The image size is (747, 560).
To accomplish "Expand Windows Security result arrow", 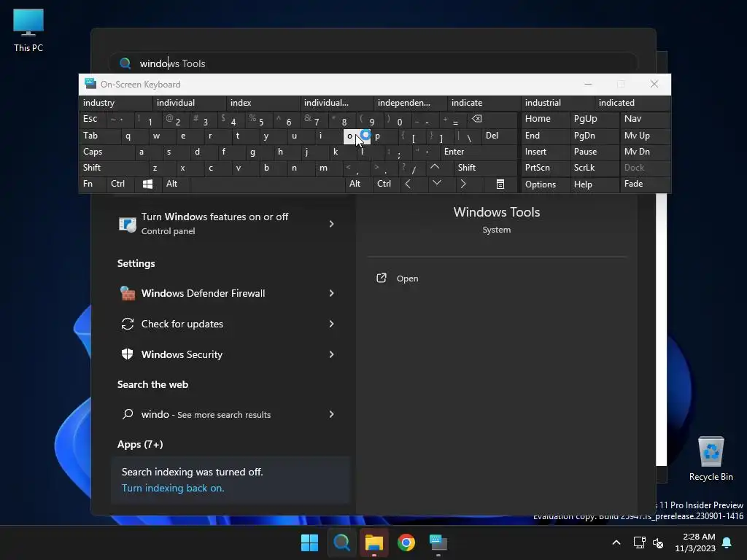I will (x=331, y=354).
